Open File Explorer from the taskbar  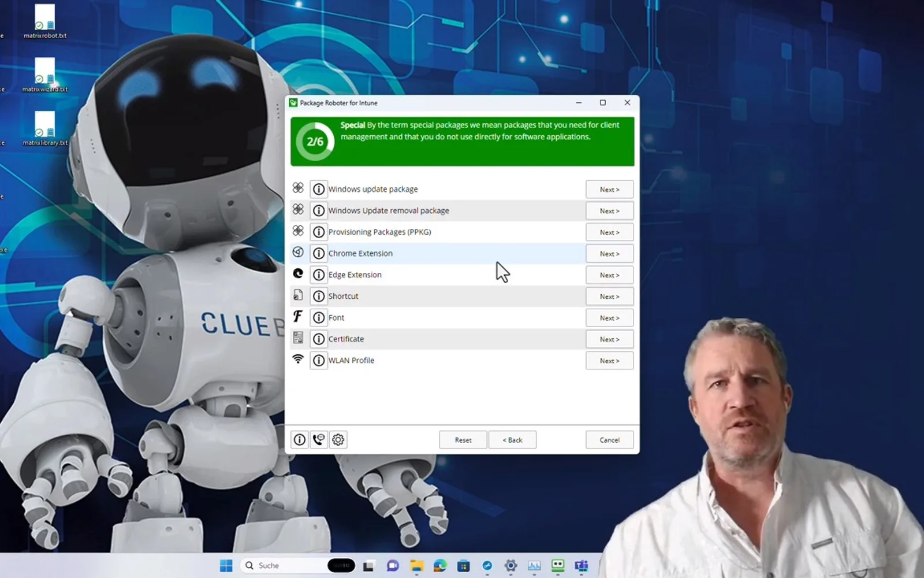pos(416,565)
